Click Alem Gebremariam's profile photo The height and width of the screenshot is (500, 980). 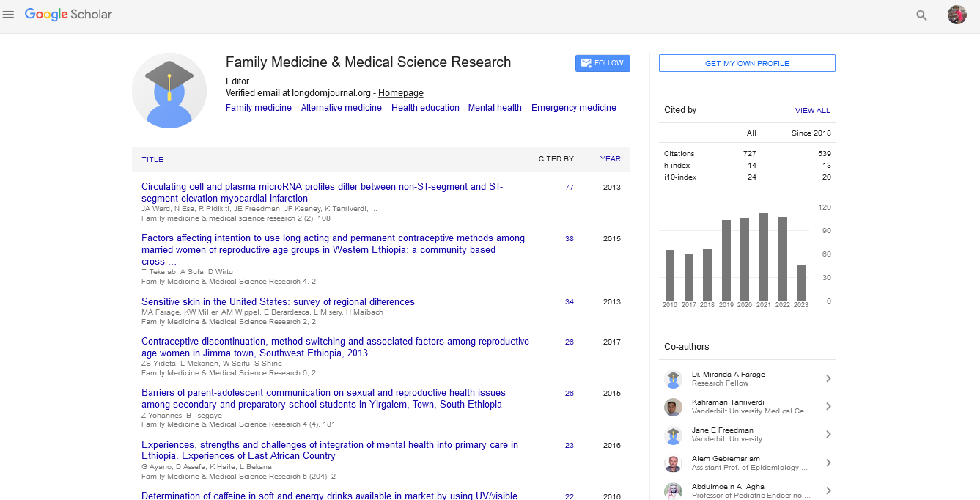tap(673, 463)
